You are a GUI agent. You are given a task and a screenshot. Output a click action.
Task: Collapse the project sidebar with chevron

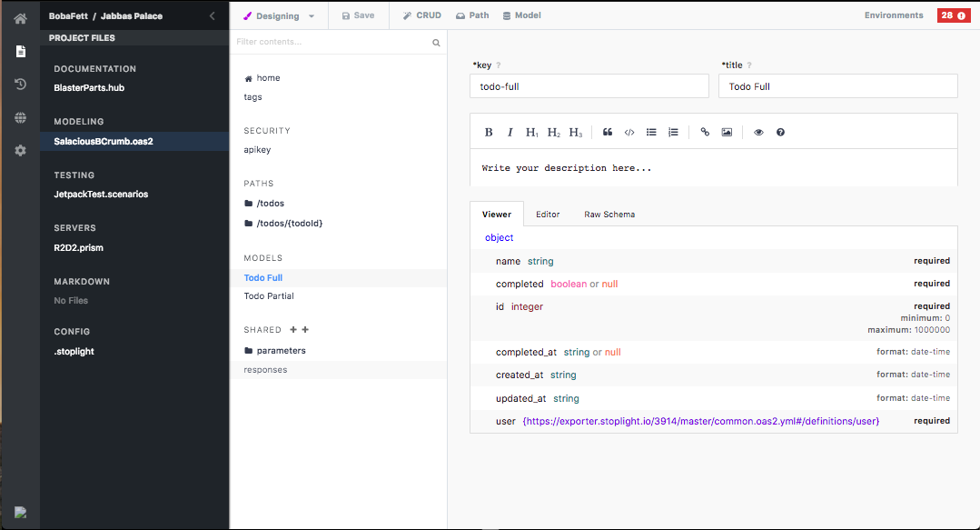(x=213, y=15)
